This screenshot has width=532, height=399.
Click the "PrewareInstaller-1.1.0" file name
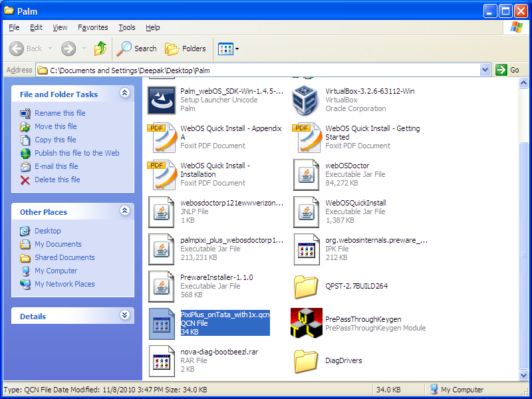(x=217, y=277)
